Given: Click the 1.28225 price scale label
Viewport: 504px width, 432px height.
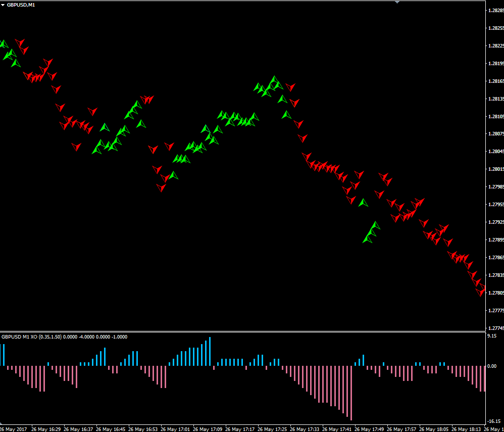Looking at the screenshot, I should [495, 46].
